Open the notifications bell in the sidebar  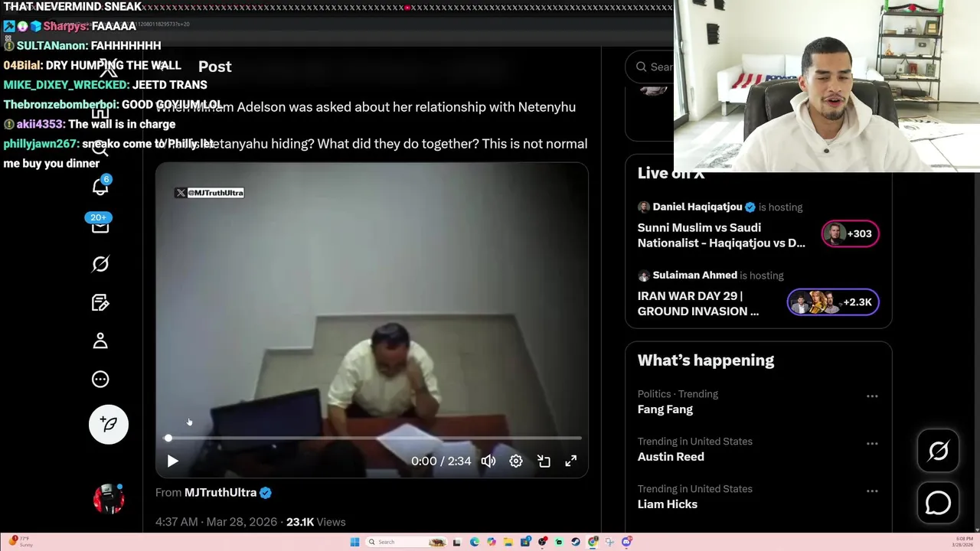click(x=100, y=187)
